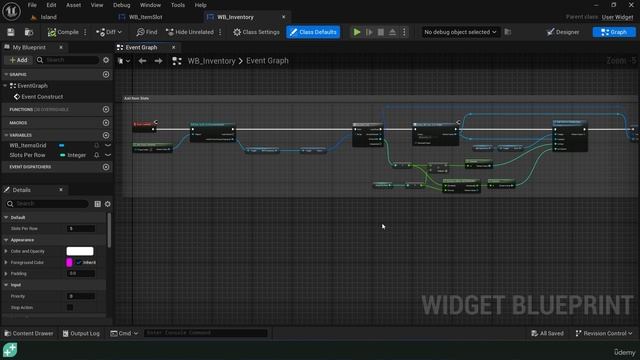Open Find in blueprint
Screen dimensions: 640x360
coord(147,32)
